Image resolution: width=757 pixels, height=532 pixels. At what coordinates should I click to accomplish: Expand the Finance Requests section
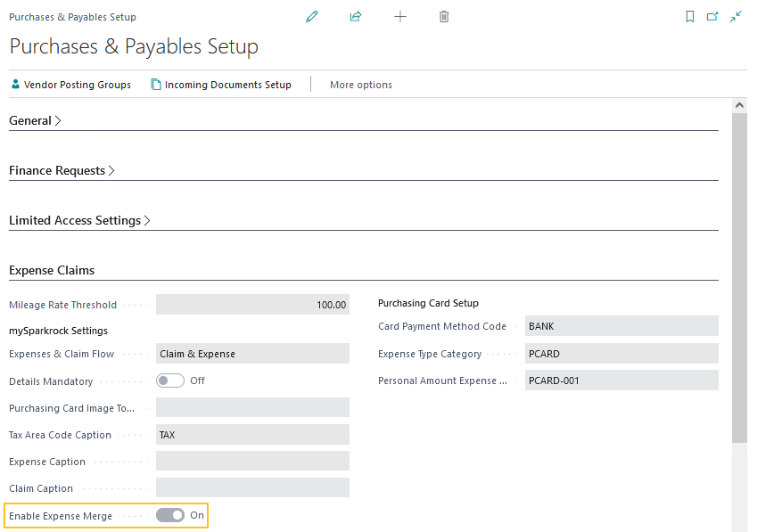click(62, 170)
